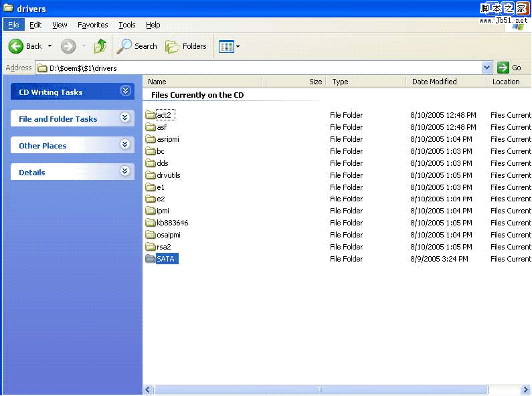
Task: Open the Help menu
Action: point(153,25)
